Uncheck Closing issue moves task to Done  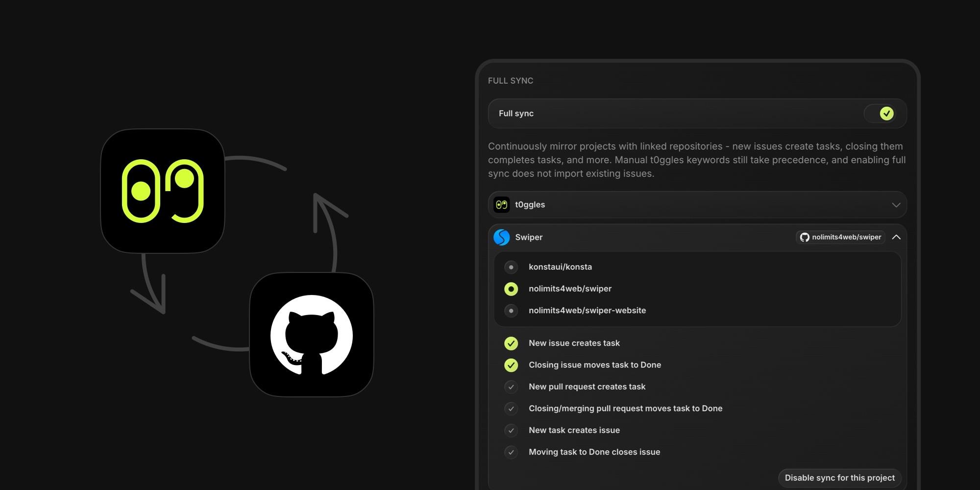point(511,365)
